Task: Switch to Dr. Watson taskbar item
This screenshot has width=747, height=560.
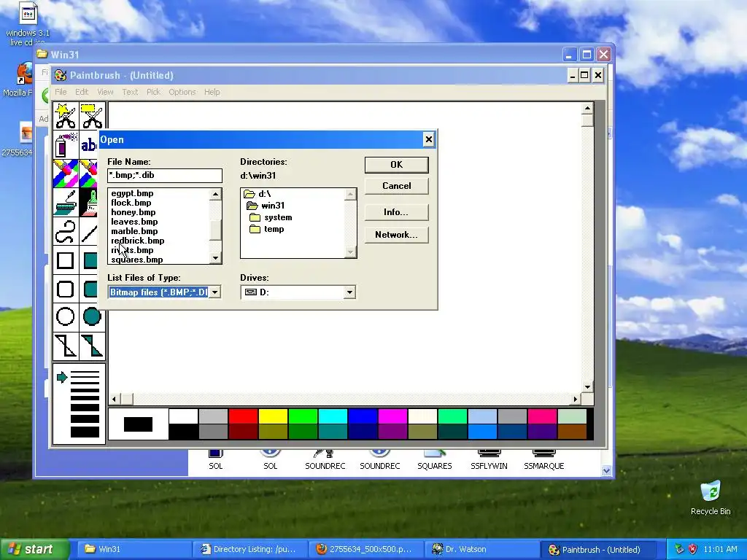Action: pos(483,549)
